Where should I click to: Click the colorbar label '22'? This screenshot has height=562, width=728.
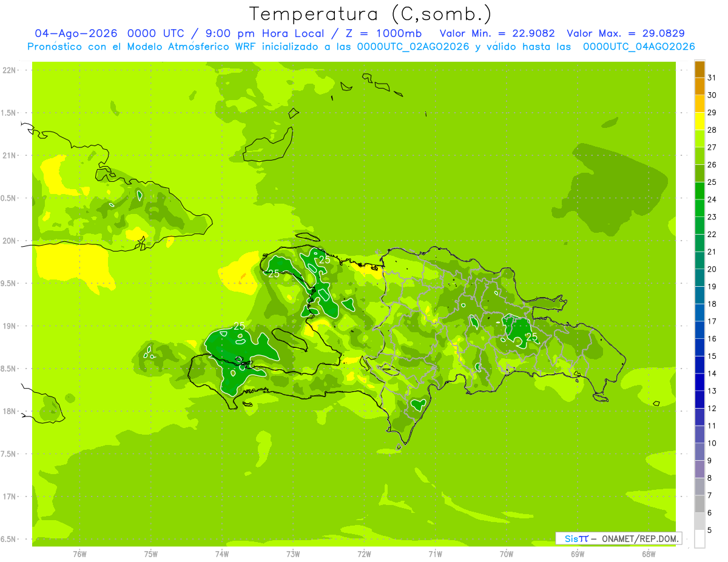712,235
